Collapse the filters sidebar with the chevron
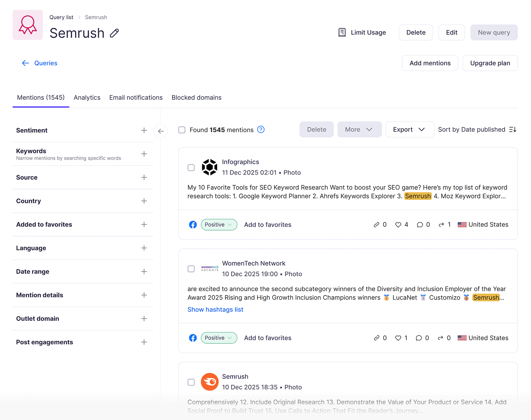This screenshot has width=531, height=420. (161, 131)
